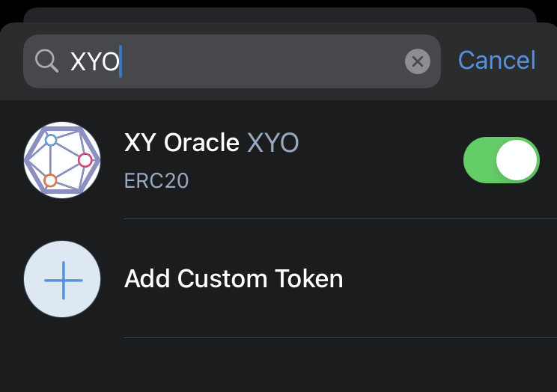557x392 pixels.
Task: Tap the green track of the XYO switch
Action: [x=479, y=160]
